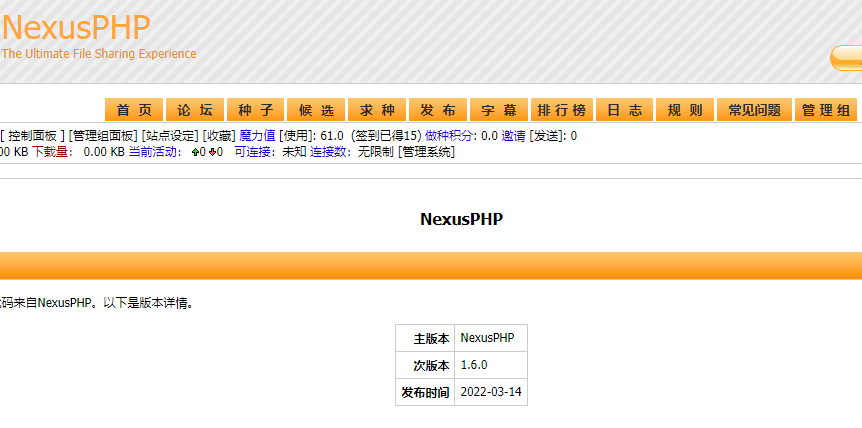Image resolution: width=862 pixels, height=428 pixels.
Task: Click the 主版本 table label
Action: click(432, 338)
